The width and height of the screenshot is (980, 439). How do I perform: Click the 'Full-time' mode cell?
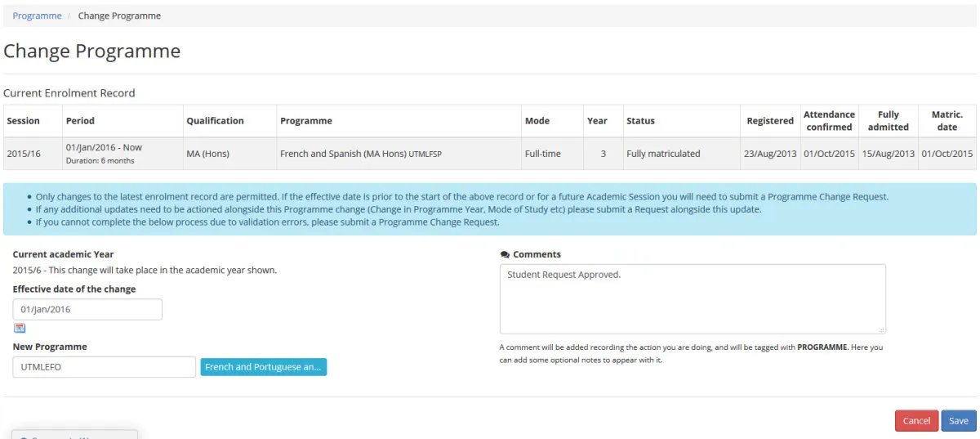point(552,154)
